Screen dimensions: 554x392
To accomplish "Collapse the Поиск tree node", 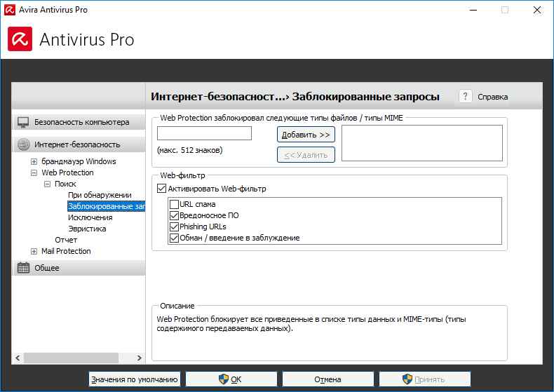I will (x=47, y=184).
